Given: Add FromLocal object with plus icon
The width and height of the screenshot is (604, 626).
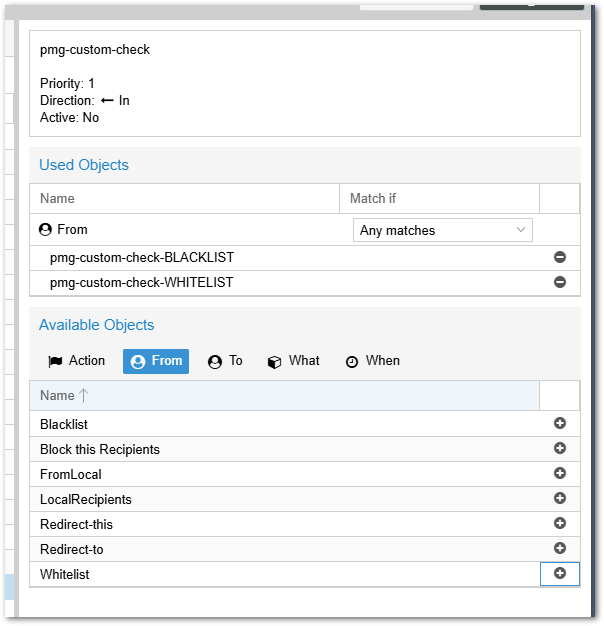Looking at the screenshot, I should [x=560, y=474].
